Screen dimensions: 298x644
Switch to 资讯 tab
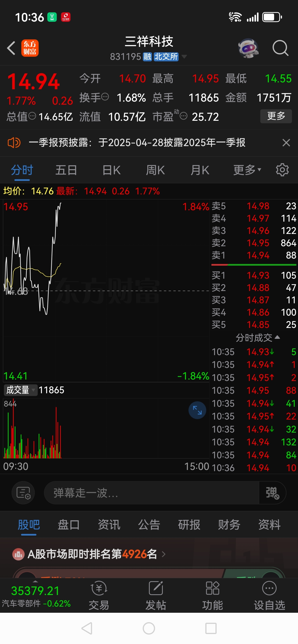(x=109, y=524)
